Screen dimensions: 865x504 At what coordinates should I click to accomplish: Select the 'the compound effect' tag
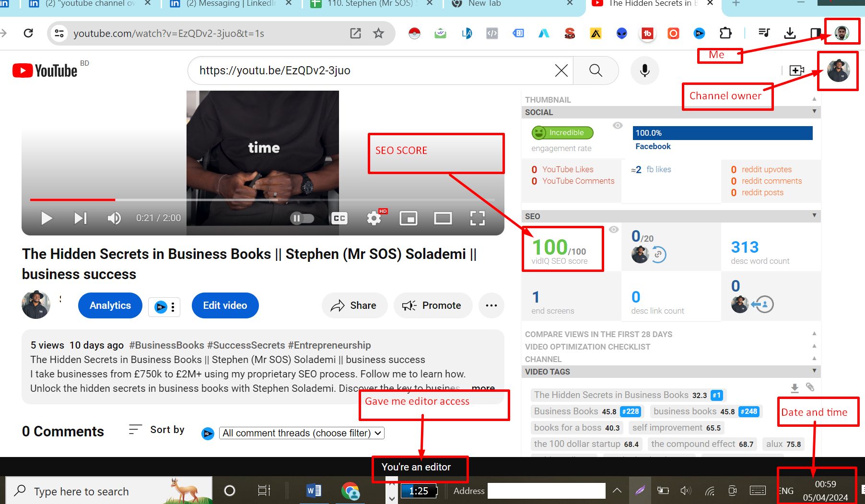702,444
